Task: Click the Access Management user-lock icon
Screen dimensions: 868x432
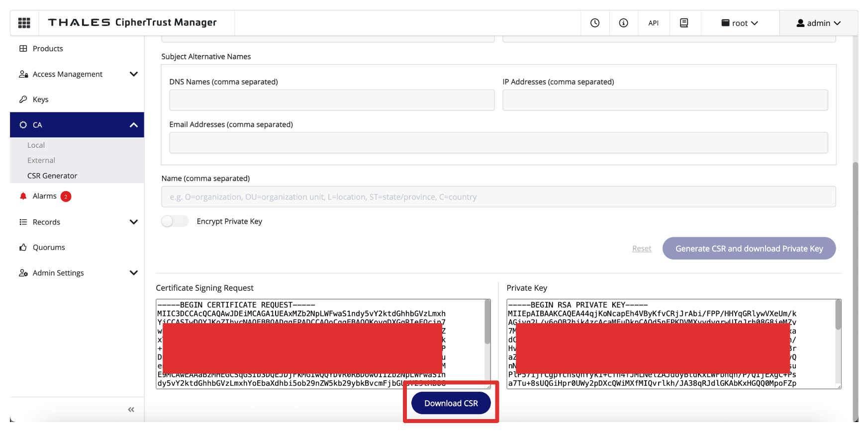Action: (x=23, y=74)
